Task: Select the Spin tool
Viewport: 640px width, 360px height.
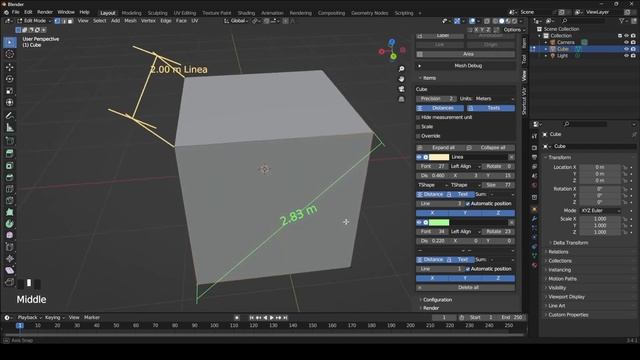Action: click(10, 224)
